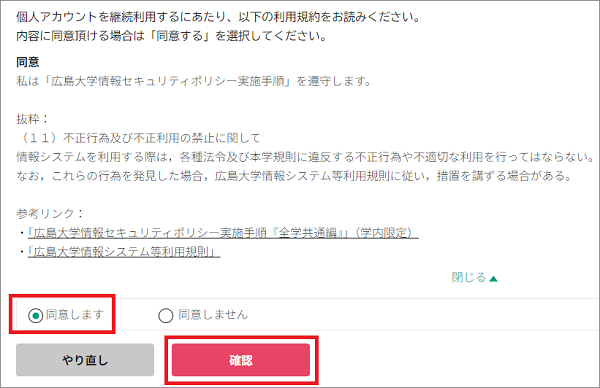This screenshot has height=388, width=600.
Task: Click the なお，これらの行為を発見した場合 line
Action: pyautogui.click(x=295, y=176)
